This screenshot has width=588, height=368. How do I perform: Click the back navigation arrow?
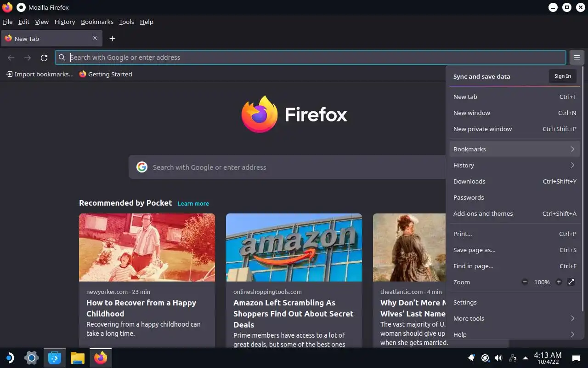pos(11,57)
